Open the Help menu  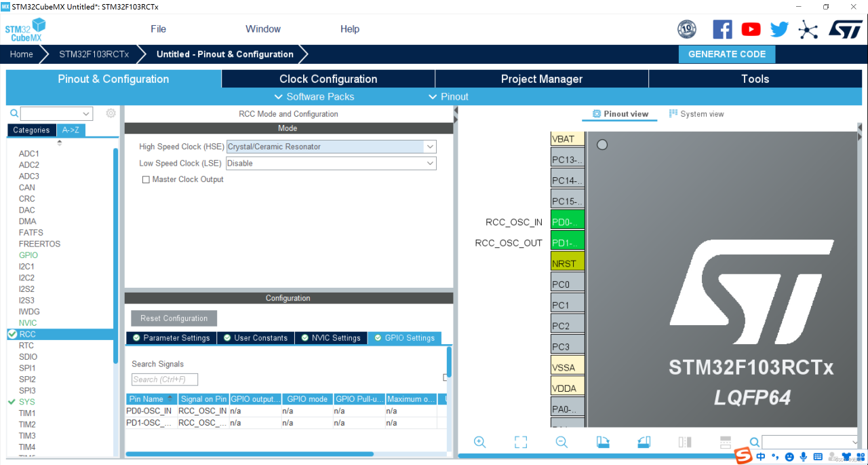click(x=350, y=29)
